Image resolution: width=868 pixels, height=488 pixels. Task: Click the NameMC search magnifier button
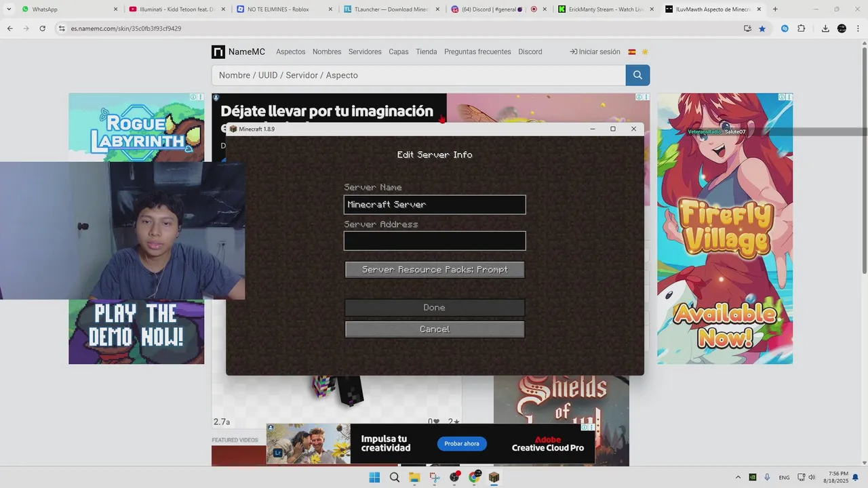coord(637,75)
